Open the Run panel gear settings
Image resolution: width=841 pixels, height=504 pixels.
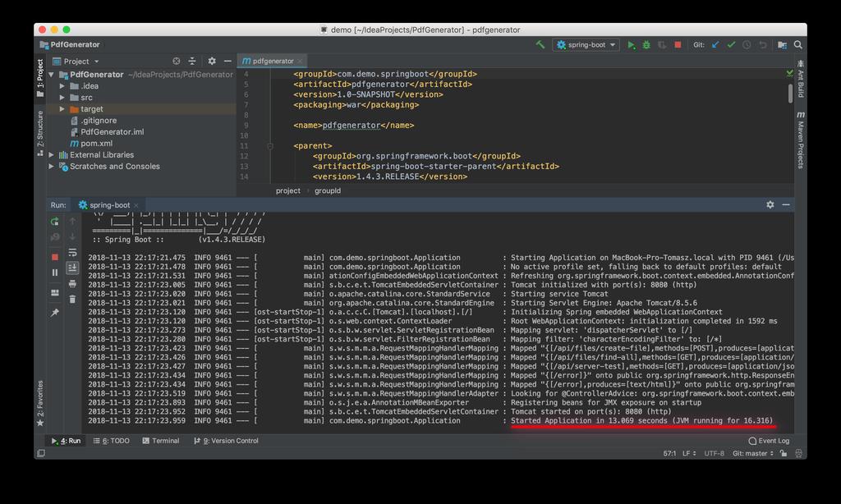tap(770, 205)
